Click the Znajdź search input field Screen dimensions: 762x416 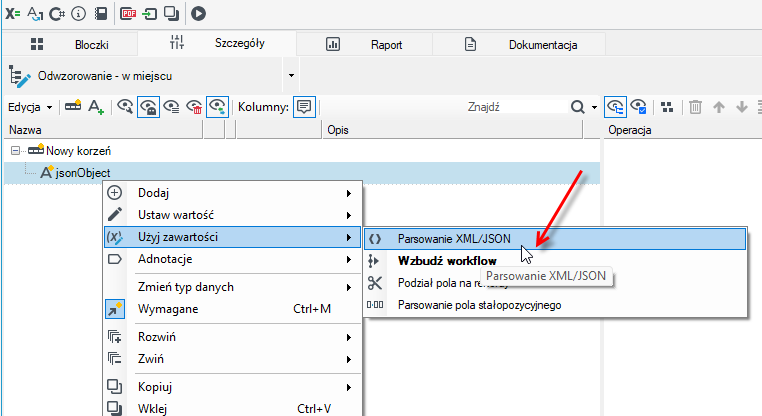tap(516, 107)
